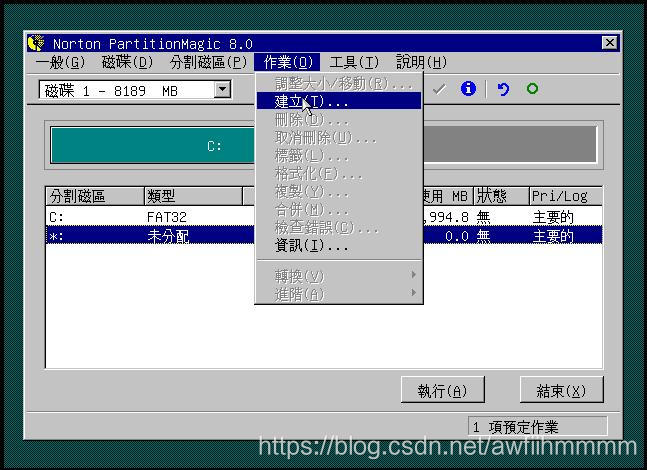This screenshot has height=470, width=647.
Task: Click the Pri/Log column header
Action: [x=565, y=196]
